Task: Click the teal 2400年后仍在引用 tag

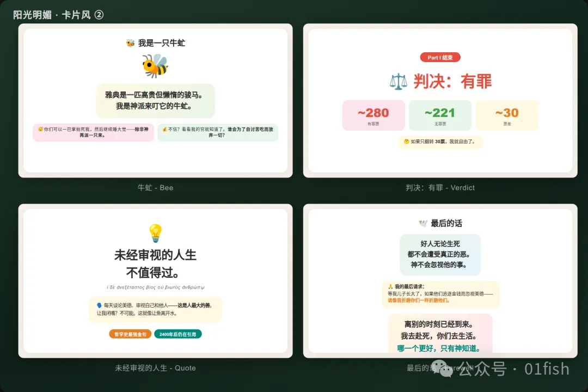Action: pyautogui.click(x=177, y=334)
